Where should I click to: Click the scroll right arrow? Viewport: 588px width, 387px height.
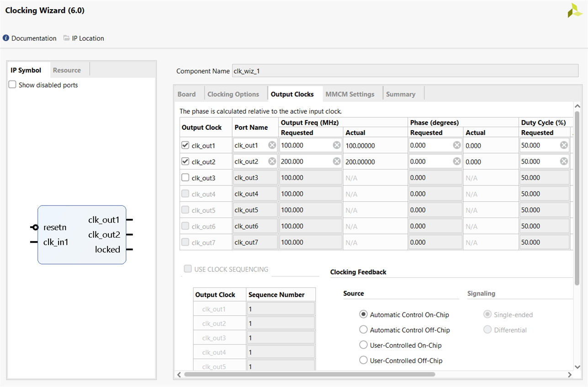pos(570,375)
